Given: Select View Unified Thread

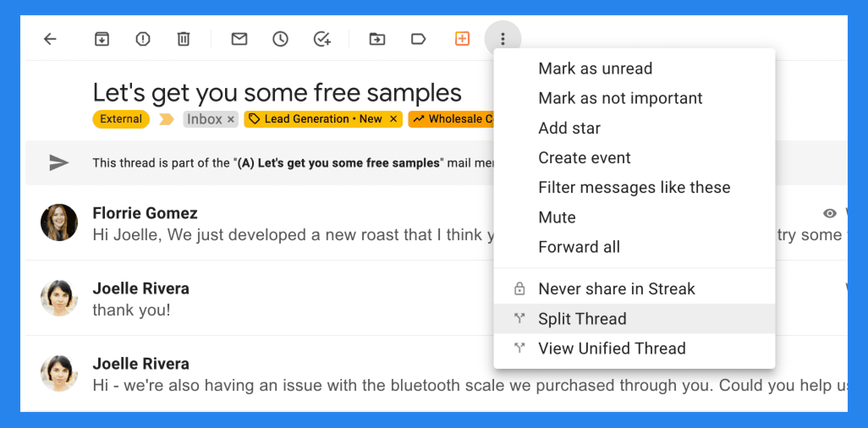Looking at the screenshot, I should tap(634, 348).
